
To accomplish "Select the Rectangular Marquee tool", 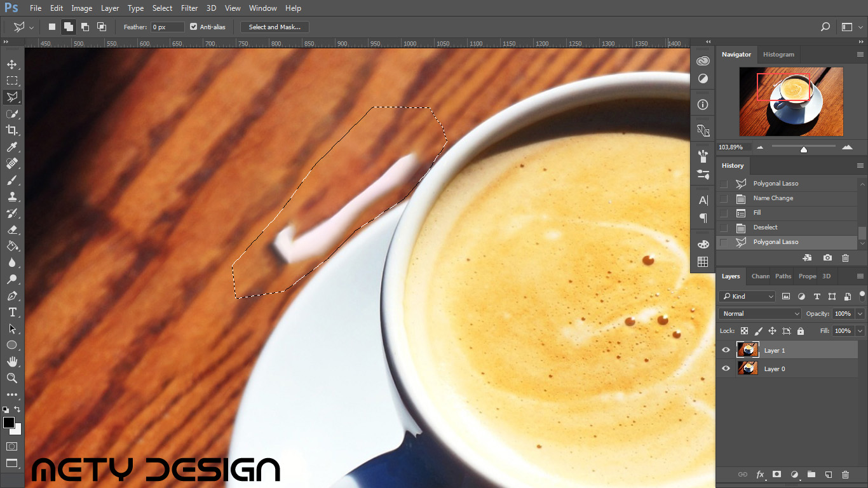I will tap(12, 81).
